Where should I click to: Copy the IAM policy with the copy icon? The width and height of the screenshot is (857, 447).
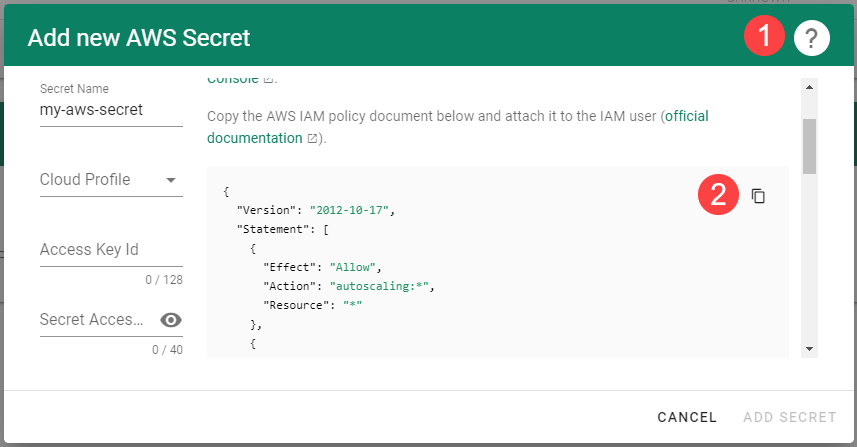(758, 196)
